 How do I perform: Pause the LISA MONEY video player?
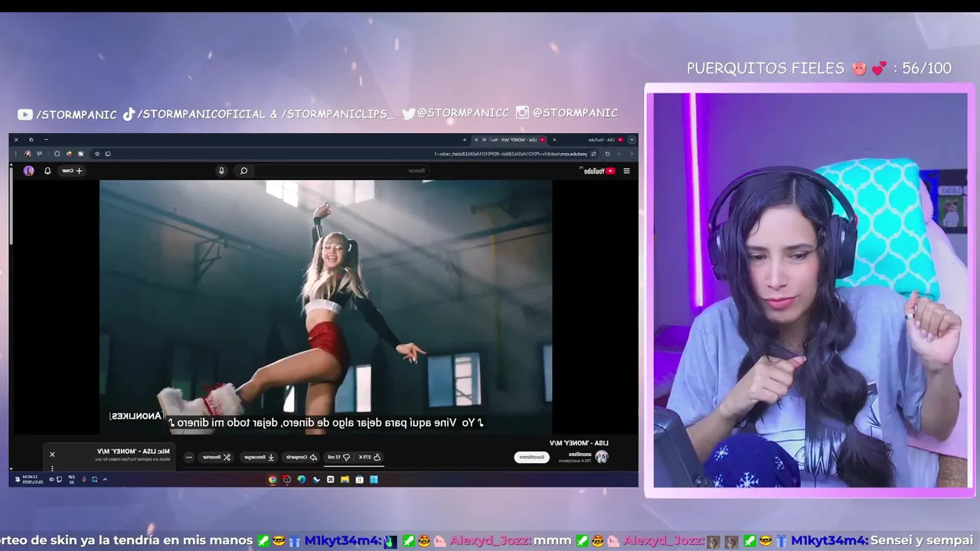tap(325, 306)
